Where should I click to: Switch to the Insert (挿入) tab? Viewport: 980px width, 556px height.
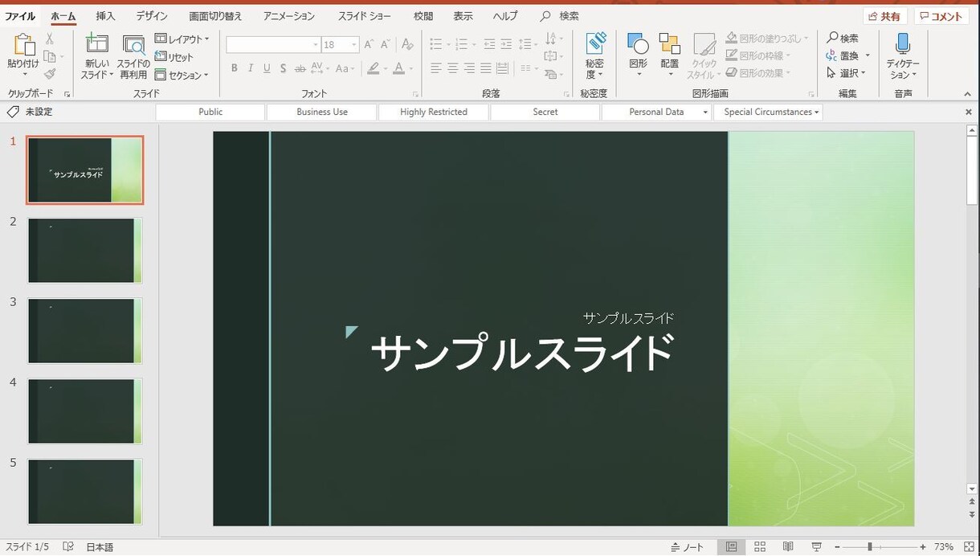(x=105, y=16)
